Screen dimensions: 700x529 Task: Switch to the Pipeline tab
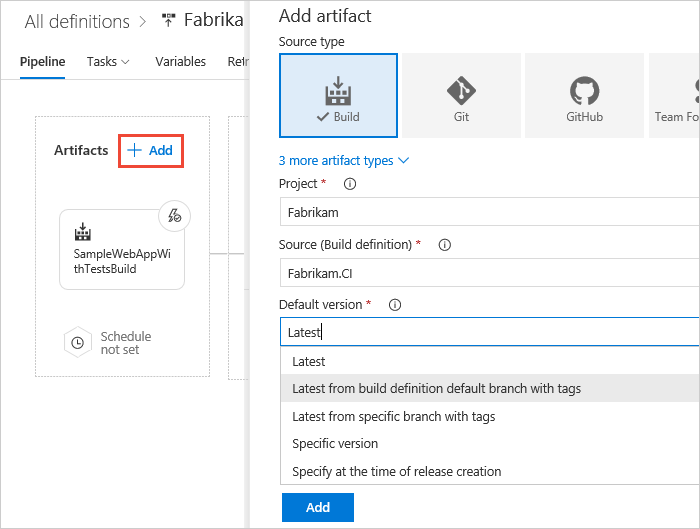pos(42,62)
